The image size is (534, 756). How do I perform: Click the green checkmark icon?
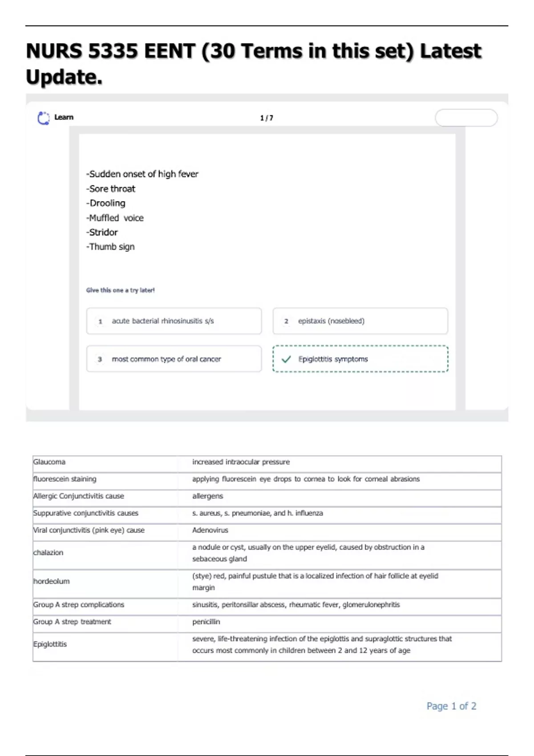(x=286, y=359)
